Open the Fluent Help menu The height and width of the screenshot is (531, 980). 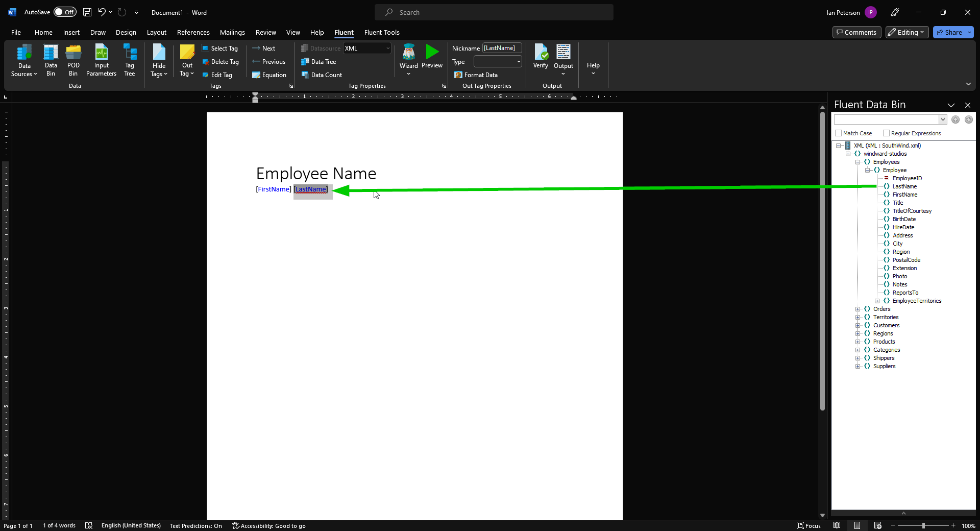coord(593,60)
